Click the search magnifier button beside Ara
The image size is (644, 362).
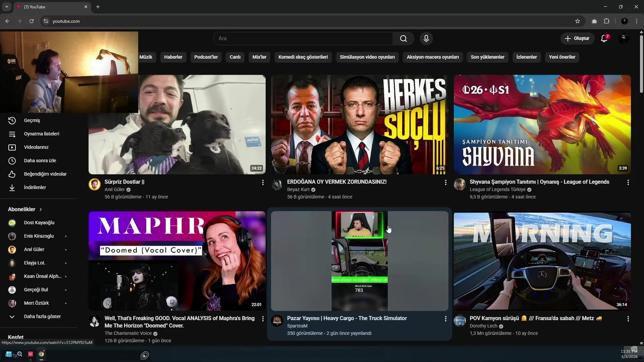tap(404, 39)
